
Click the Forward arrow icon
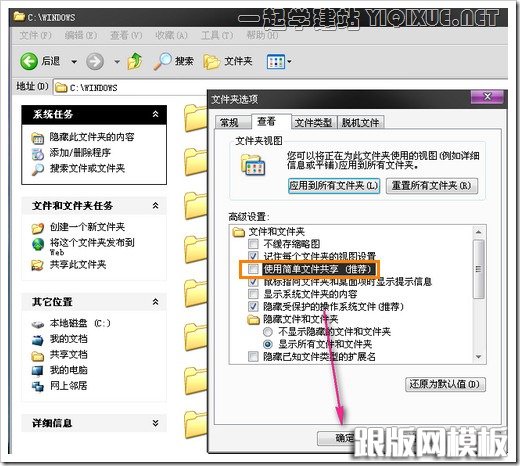95,61
